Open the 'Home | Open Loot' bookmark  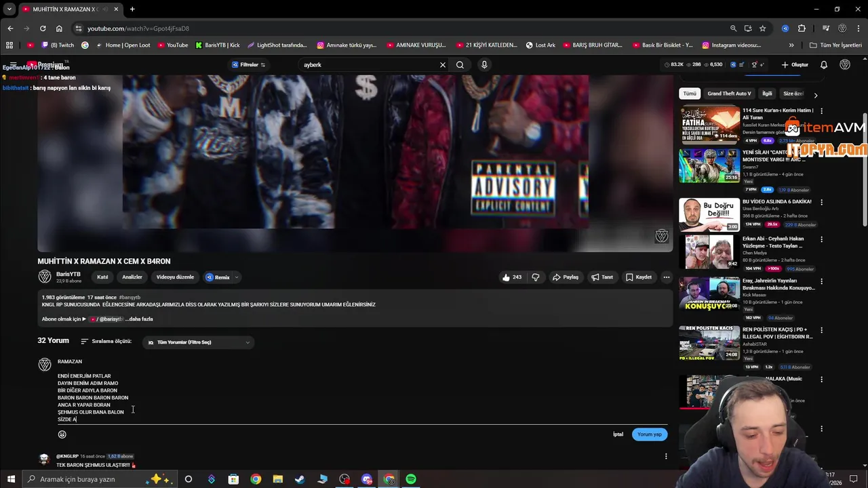pyautogui.click(x=123, y=45)
